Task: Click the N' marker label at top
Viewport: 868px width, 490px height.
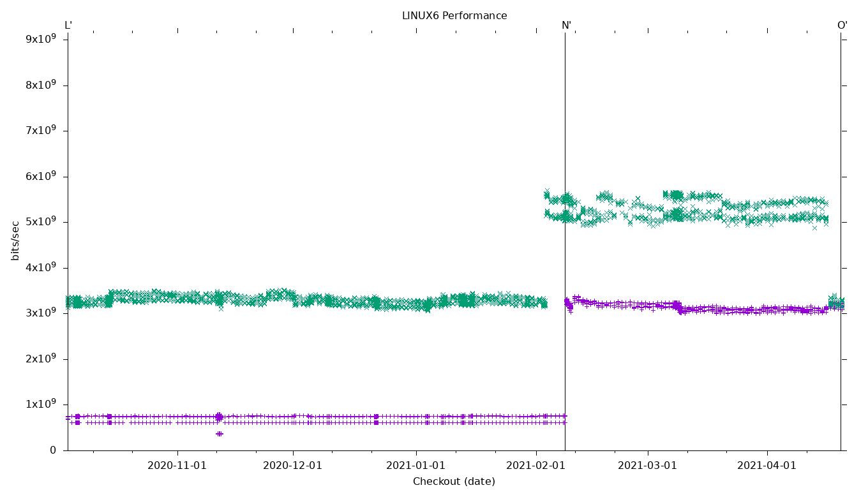Action: [566, 26]
